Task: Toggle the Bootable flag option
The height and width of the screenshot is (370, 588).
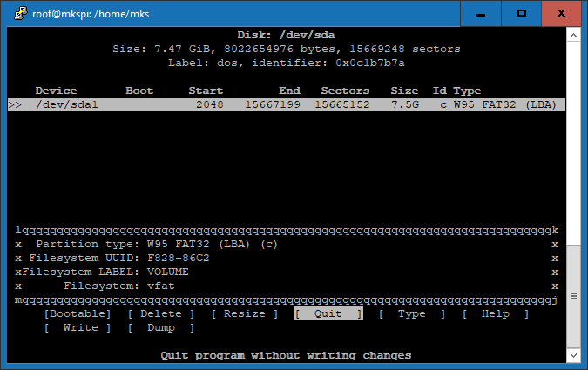Action: [x=78, y=313]
